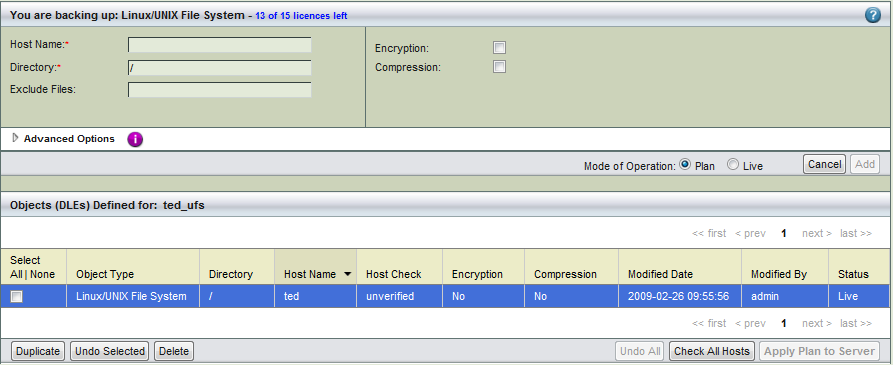Select the Plan mode radio button
The height and width of the screenshot is (365, 893).
coord(685,165)
